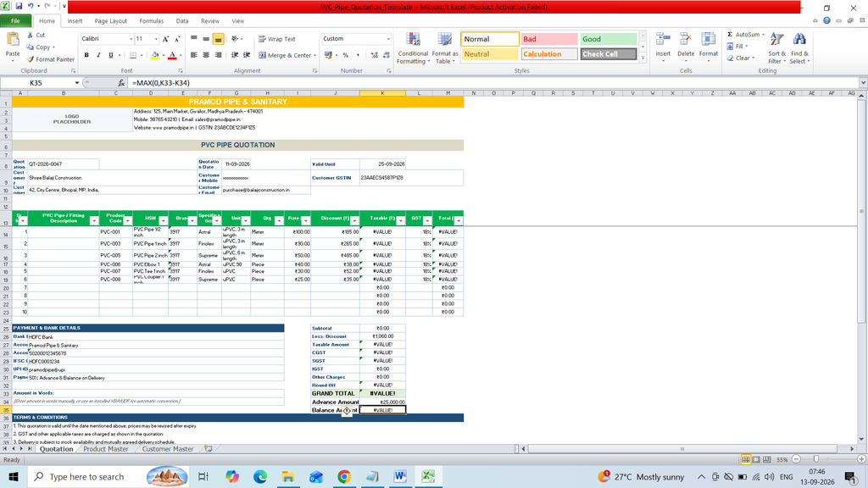The height and width of the screenshot is (488, 868).
Task: Pick the yellow Fill Color swatch
Action: click(155, 55)
